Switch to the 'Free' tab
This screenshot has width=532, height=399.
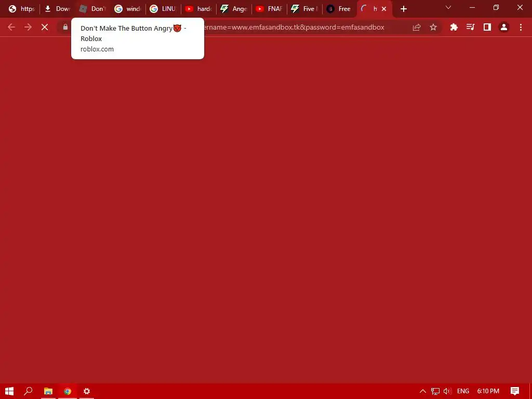tap(339, 9)
